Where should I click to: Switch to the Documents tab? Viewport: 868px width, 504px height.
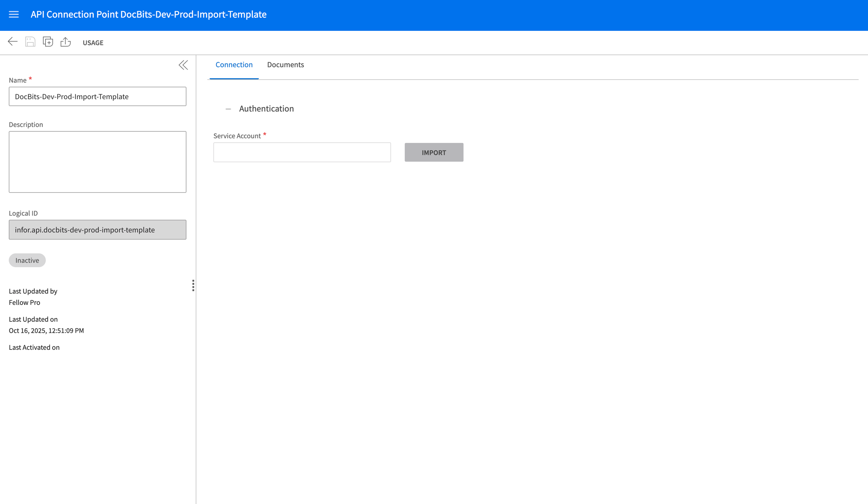[285, 65]
